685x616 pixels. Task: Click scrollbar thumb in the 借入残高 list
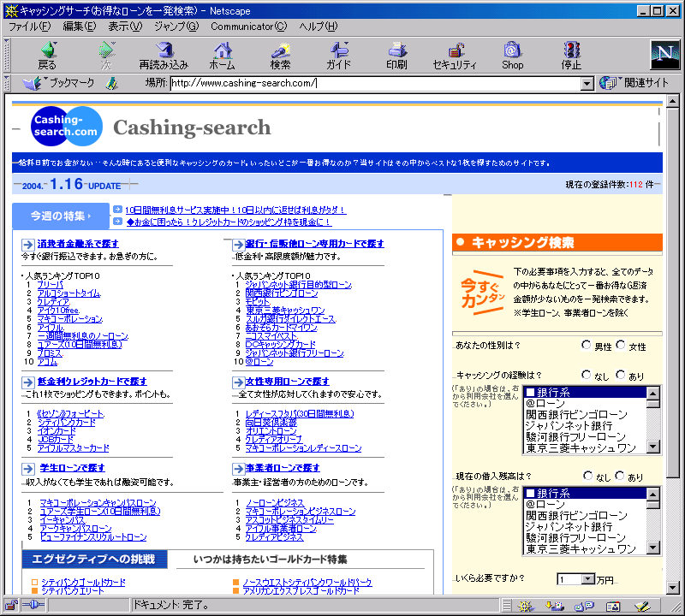pos(652,505)
